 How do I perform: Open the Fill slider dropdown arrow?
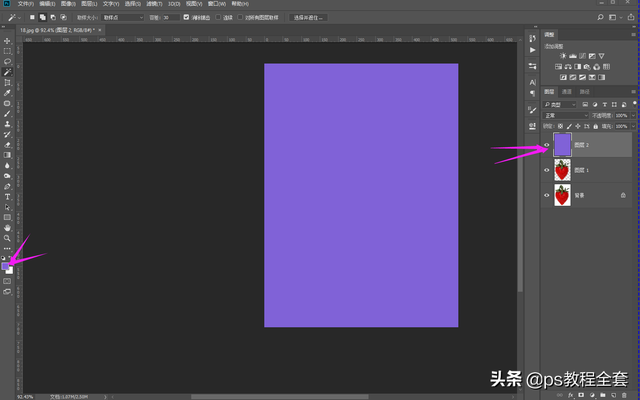tap(633, 127)
